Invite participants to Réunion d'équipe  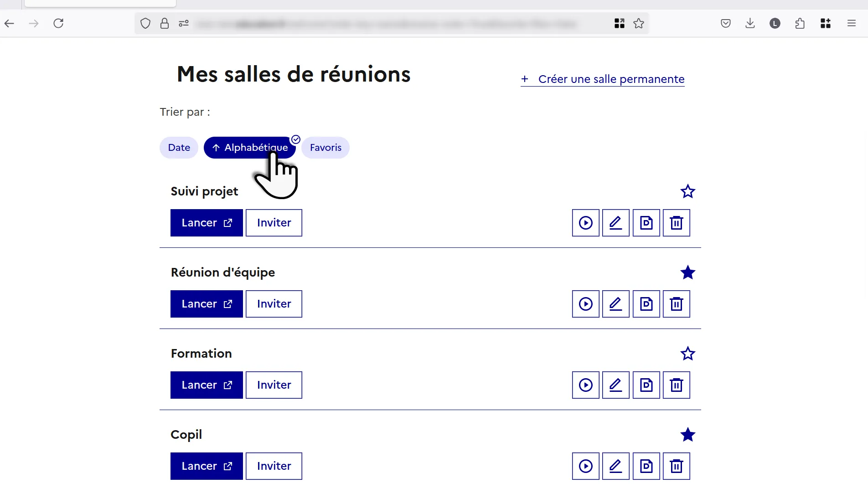[274, 304]
